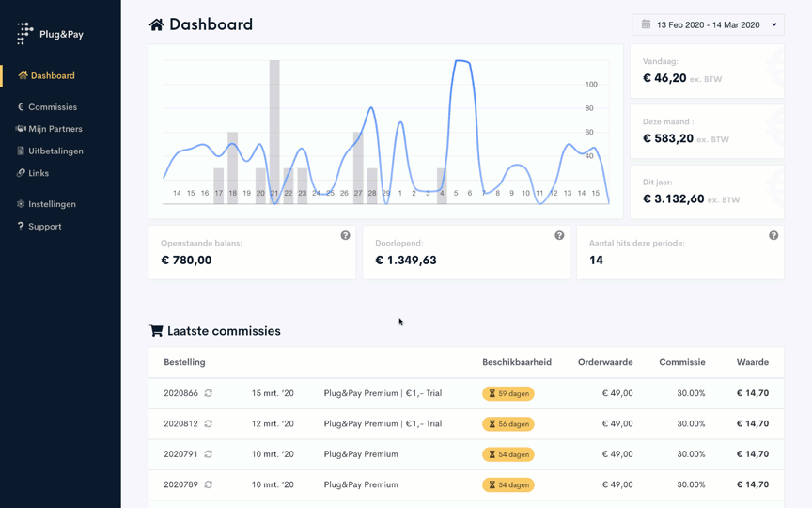Click recurring icon next to order 2020791

click(x=209, y=454)
